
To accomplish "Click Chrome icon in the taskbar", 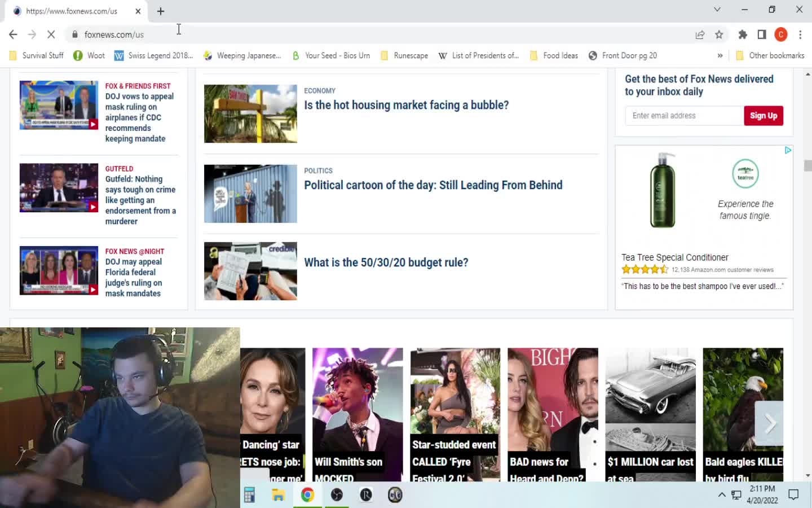I will pyautogui.click(x=307, y=495).
